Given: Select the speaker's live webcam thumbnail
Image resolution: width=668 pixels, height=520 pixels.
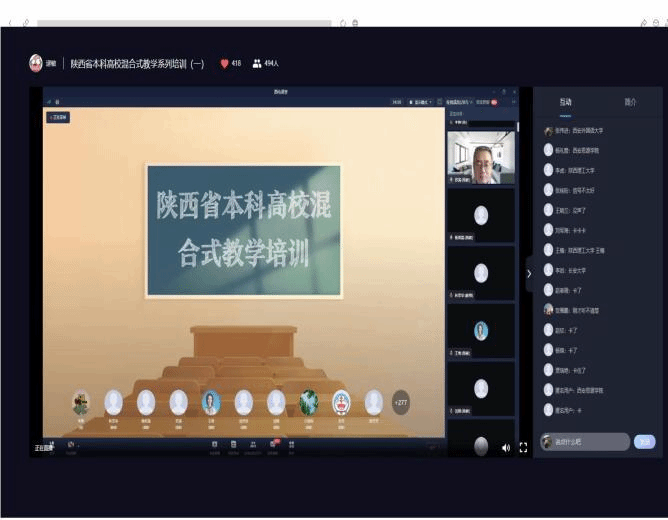Looking at the screenshot, I should point(481,157).
